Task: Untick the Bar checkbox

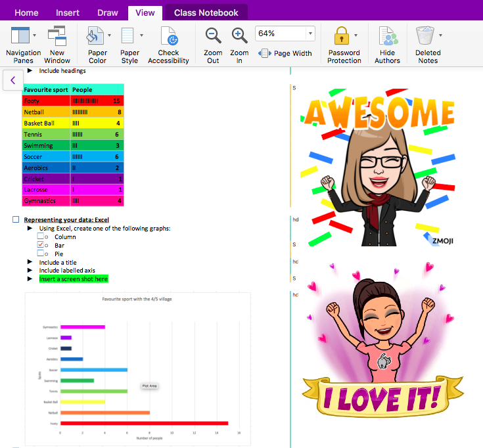Action: click(x=40, y=244)
